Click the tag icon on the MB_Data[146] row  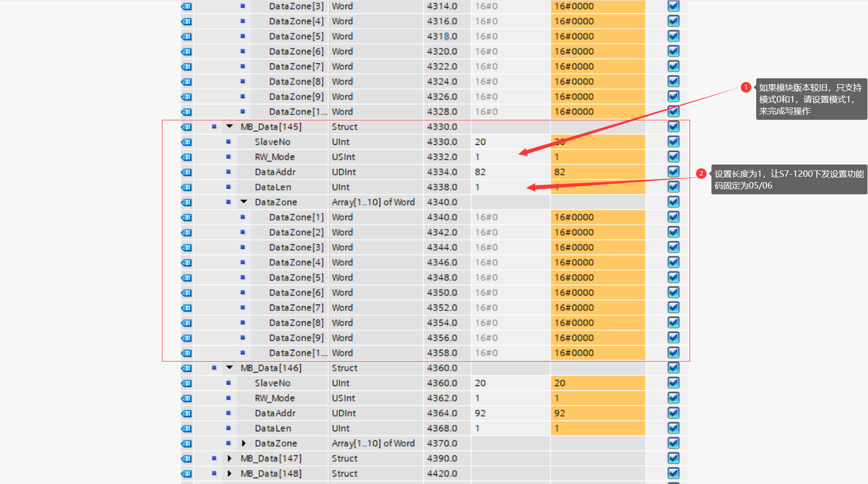click(186, 368)
